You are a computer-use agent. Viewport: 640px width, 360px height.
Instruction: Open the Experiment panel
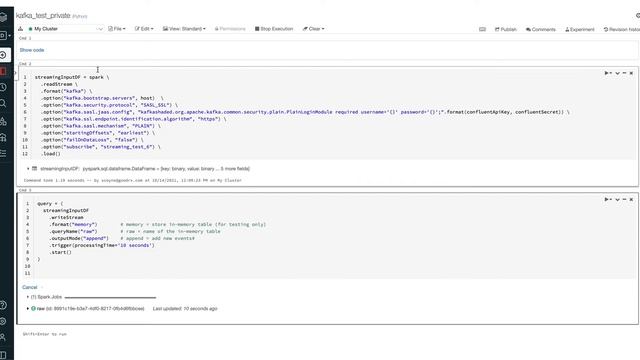click(580, 29)
